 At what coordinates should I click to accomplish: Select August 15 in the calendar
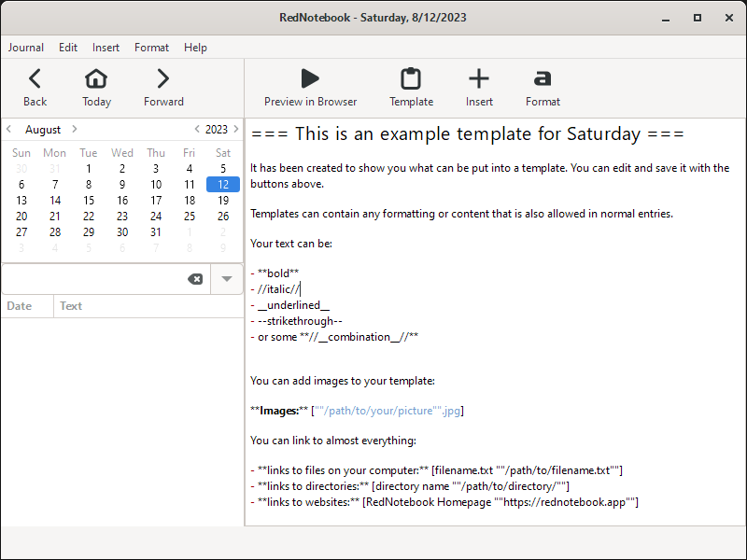(x=89, y=201)
